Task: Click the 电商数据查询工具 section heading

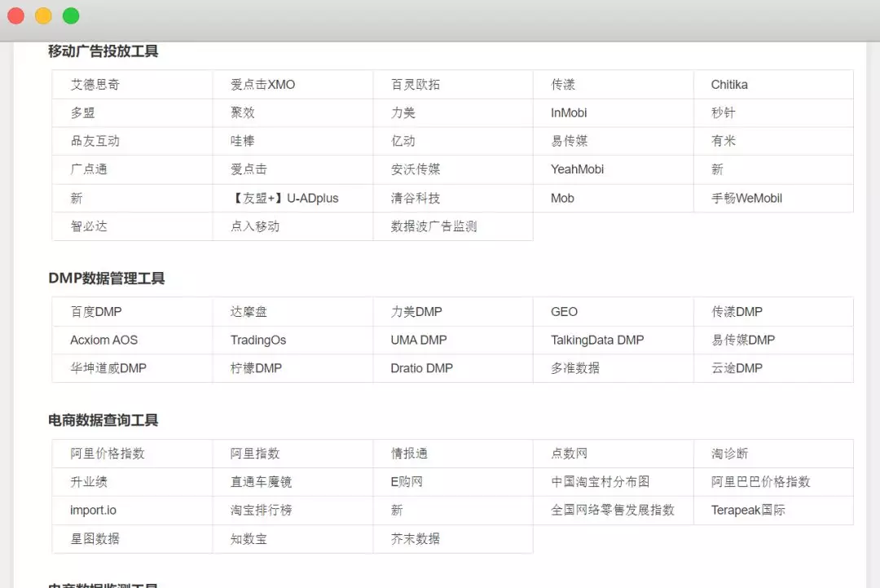Action: 103,420
